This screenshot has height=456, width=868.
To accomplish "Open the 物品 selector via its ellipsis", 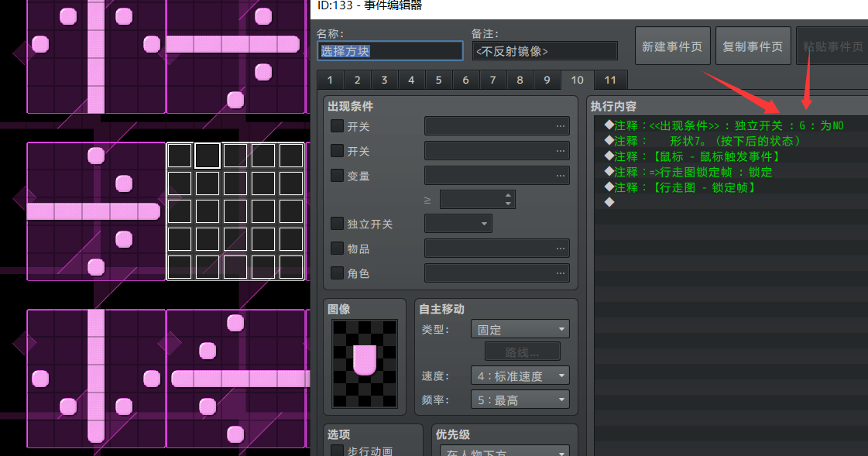I will (560, 249).
